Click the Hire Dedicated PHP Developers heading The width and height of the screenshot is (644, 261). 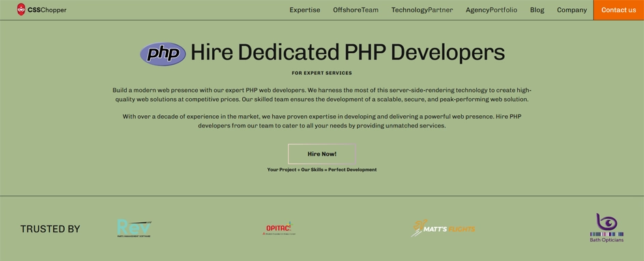[347, 52]
